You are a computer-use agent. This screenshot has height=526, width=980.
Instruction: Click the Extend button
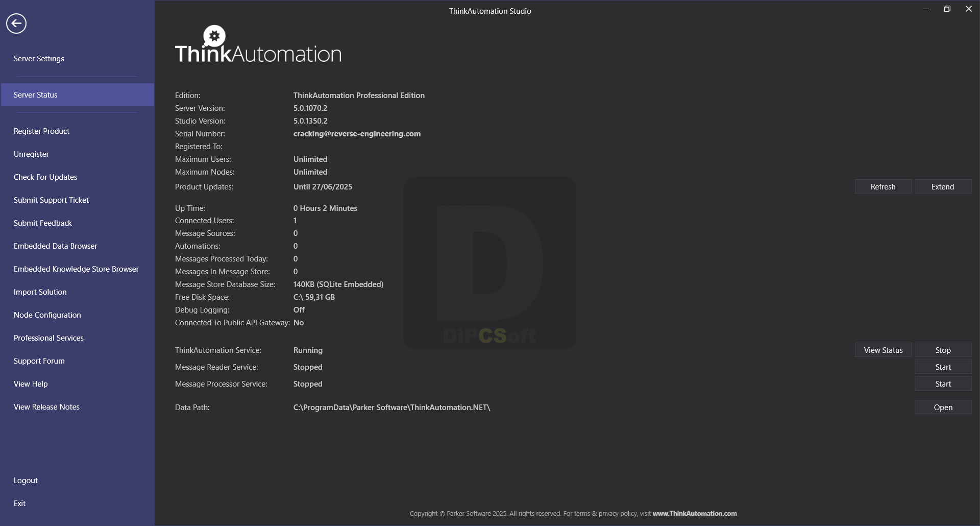pos(943,187)
